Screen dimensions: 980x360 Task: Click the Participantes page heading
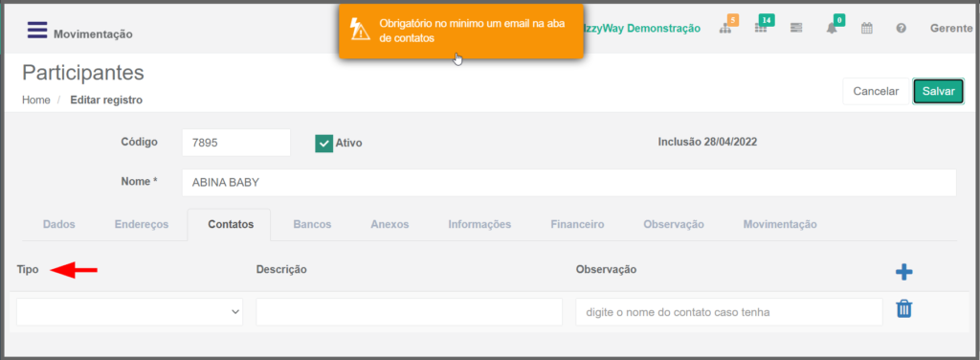[x=83, y=73]
